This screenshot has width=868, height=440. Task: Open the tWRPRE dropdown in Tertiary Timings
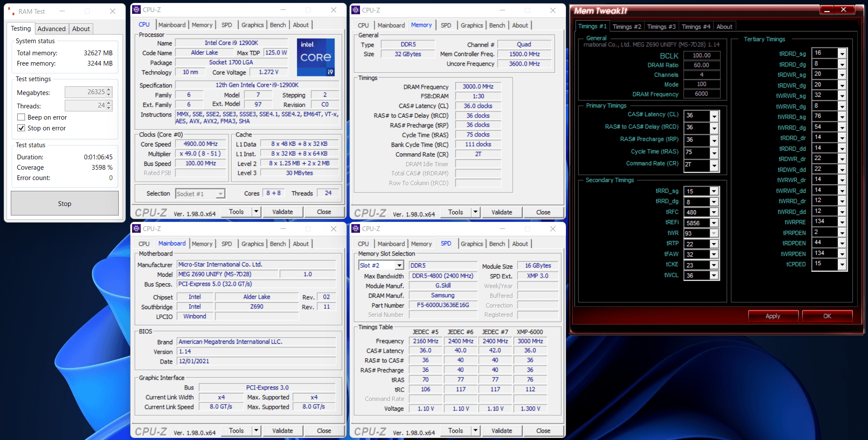[x=842, y=222]
